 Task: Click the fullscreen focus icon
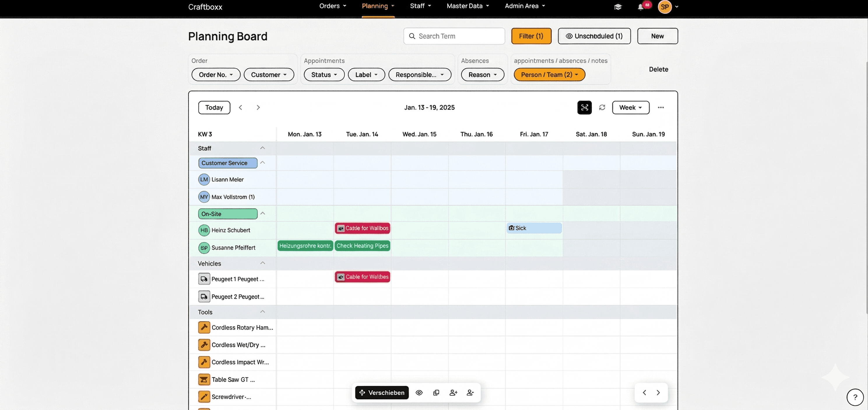point(584,107)
